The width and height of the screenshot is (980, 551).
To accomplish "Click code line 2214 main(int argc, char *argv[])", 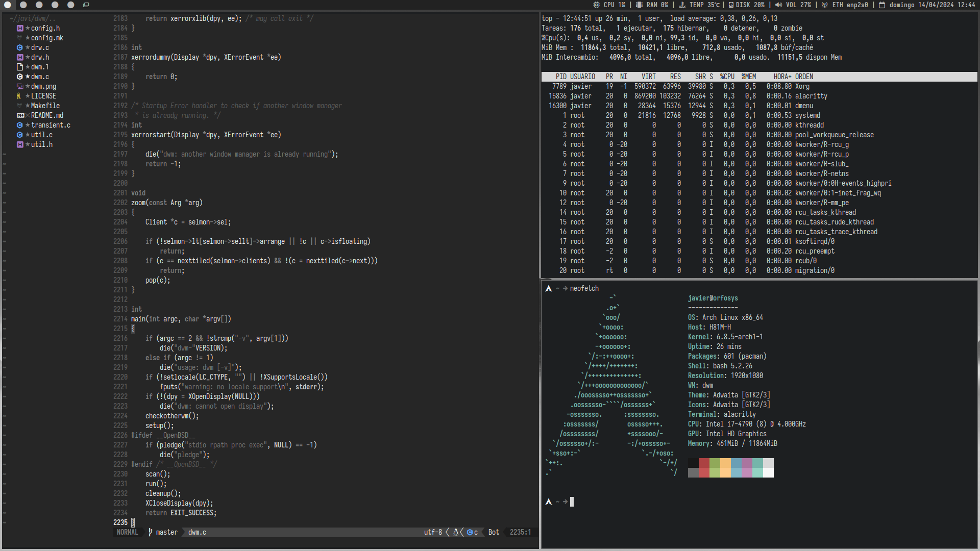I will (x=181, y=319).
